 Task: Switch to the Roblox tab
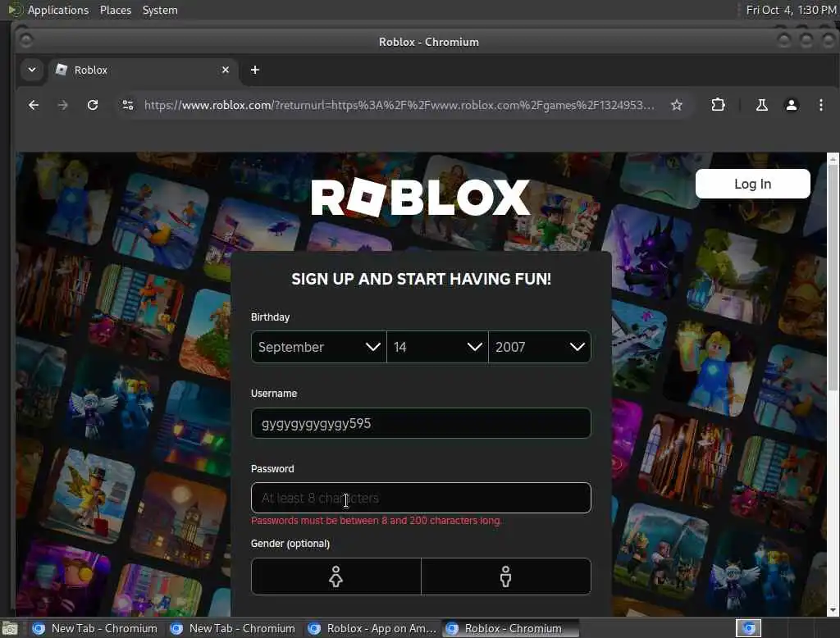pos(144,70)
